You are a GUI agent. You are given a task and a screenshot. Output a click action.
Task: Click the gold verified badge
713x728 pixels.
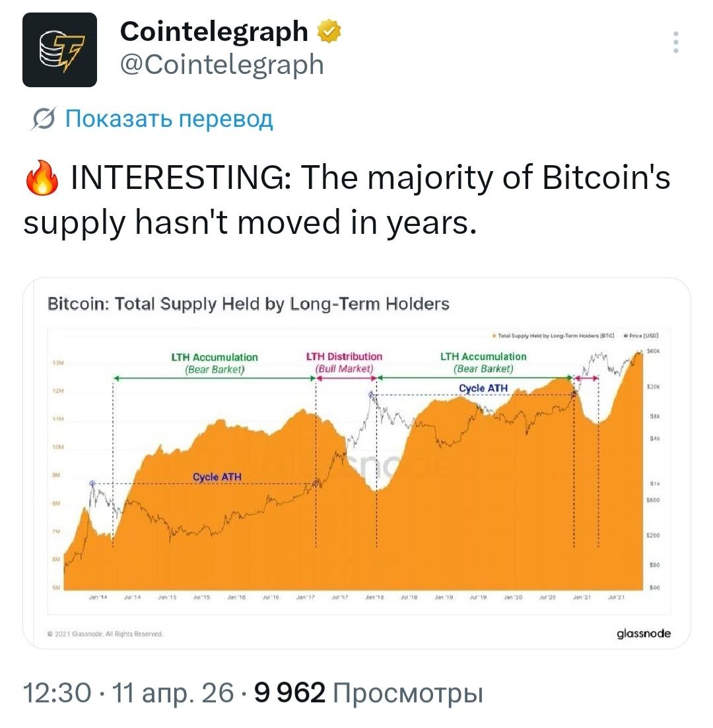pyautogui.click(x=330, y=31)
